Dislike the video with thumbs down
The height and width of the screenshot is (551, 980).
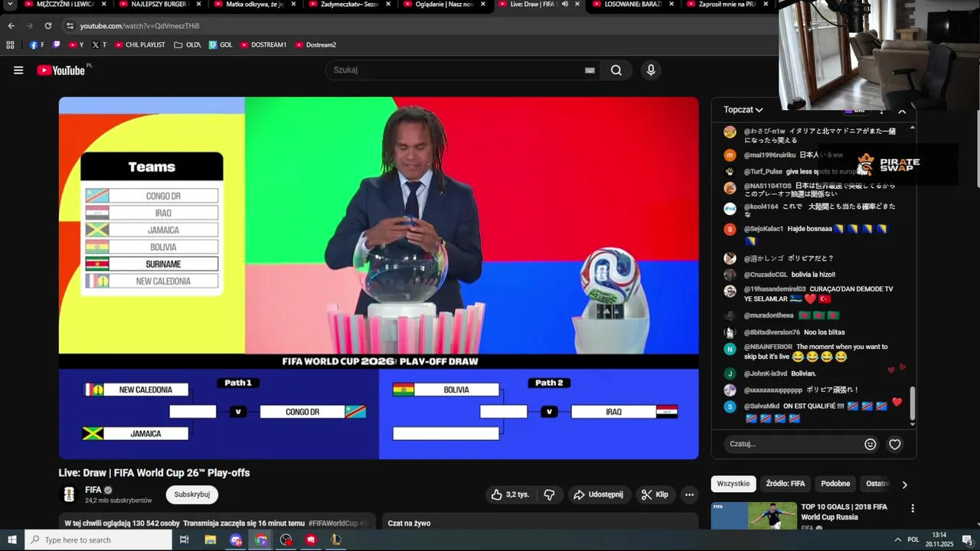click(x=549, y=494)
